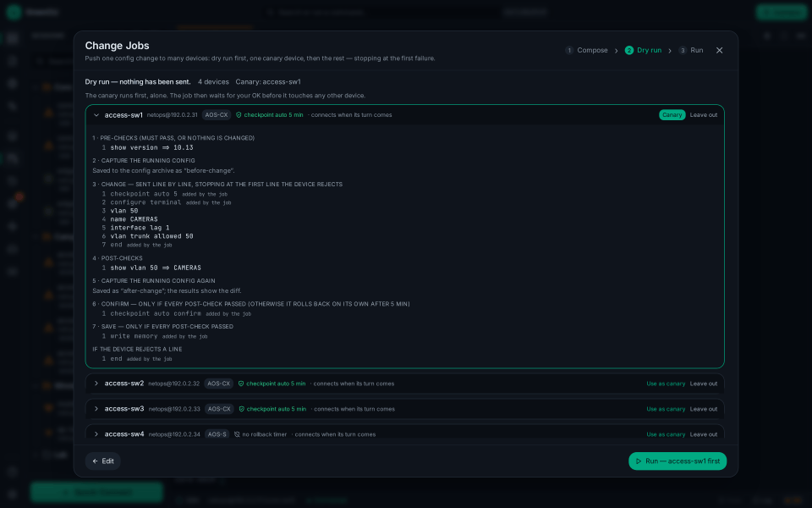Image resolution: width=812 pixels, height=508 pixels.
Task: Leave out access-sw4 from the job
Action: point(703,434)
